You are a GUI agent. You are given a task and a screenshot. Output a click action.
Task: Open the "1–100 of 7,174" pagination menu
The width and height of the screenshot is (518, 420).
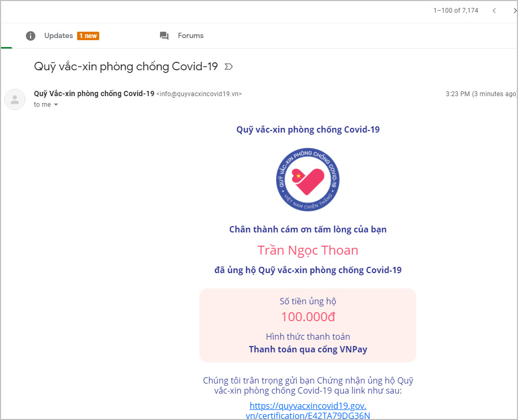456,10
